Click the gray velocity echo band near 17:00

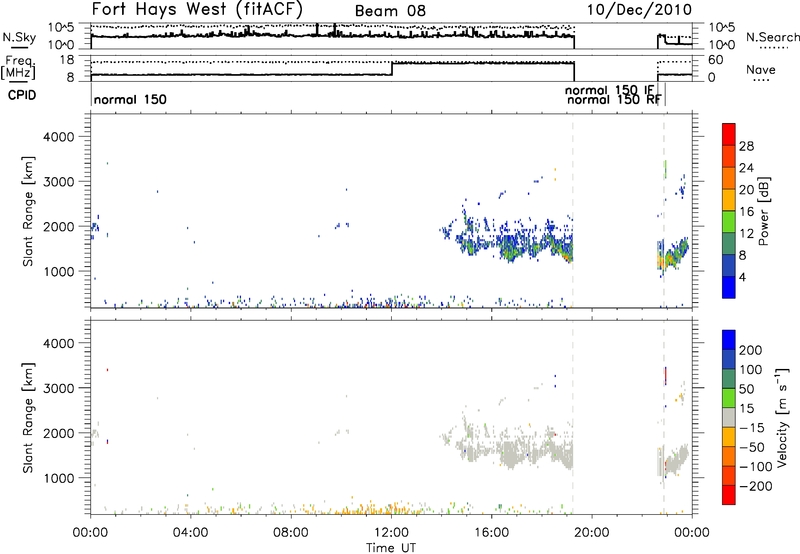click(510, 456)
